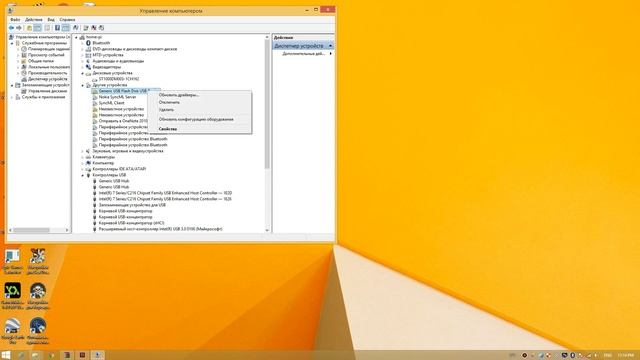This screenshot has height=360, width=640.
Task: Click the Computer Management taskbar icon
Action: (97, 355)
